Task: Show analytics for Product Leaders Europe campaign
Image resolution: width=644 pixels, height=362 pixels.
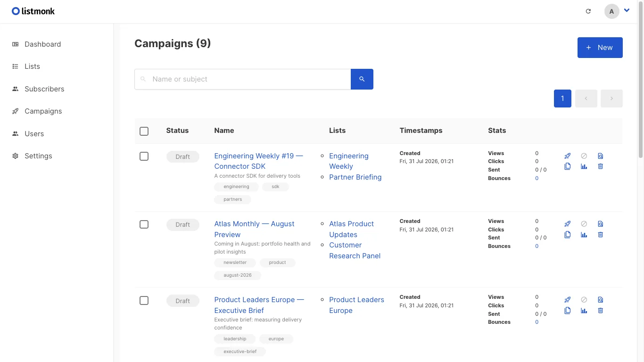Action: pos(584,311)
